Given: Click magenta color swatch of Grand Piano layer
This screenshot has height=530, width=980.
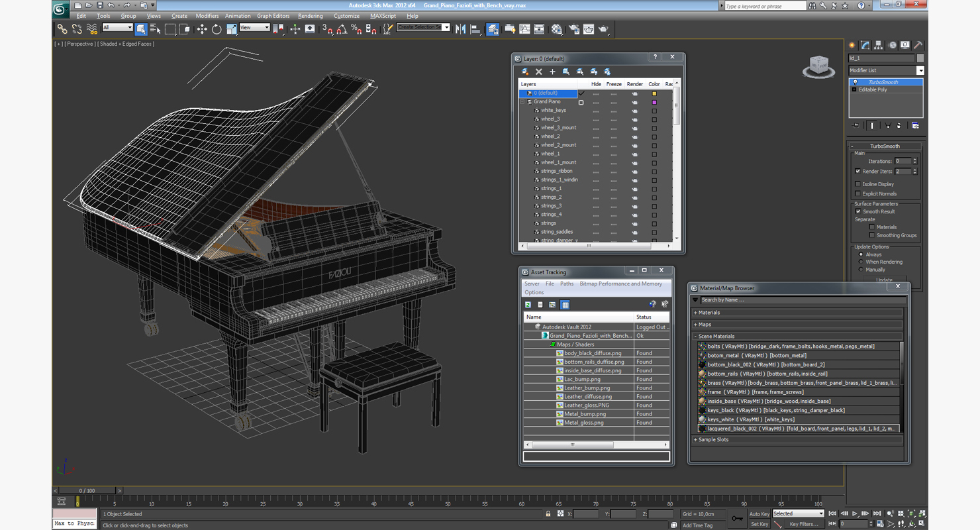Looking at the screenshot, I should (654, 102).
